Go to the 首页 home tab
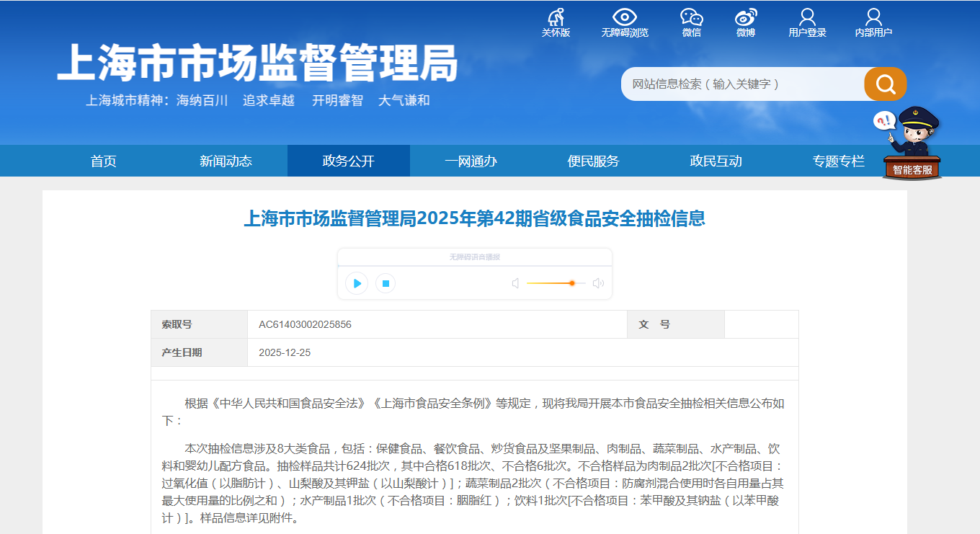The image size is (980, 534). [104, 161]
